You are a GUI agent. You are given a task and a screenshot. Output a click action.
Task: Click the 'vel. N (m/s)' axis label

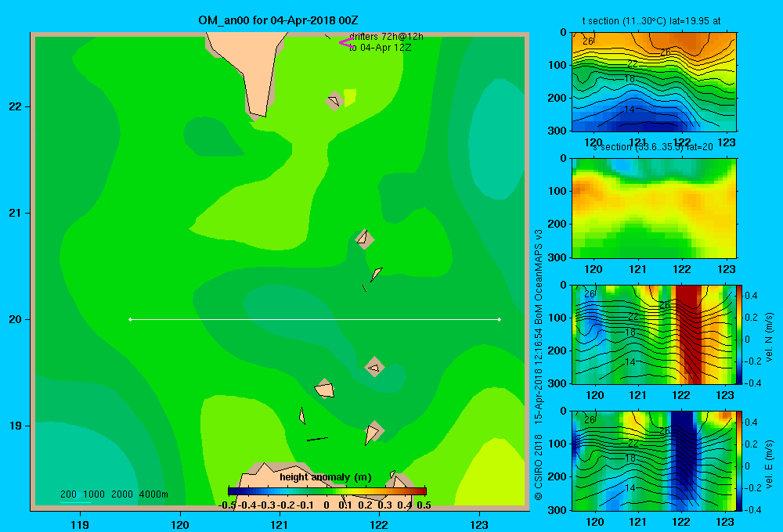[x=769, y=337]
